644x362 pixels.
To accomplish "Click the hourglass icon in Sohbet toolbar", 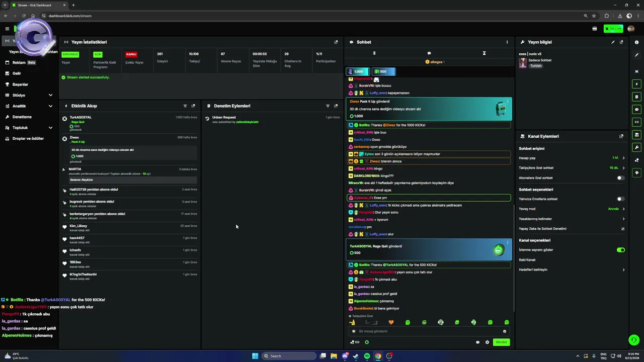I will coord(484,53).
